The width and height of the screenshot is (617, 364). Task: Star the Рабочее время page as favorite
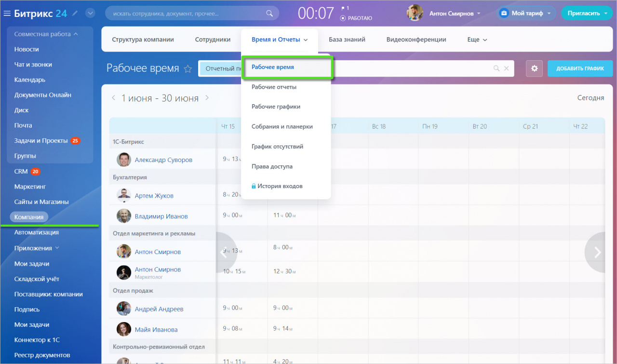click(x=188, y=69)
